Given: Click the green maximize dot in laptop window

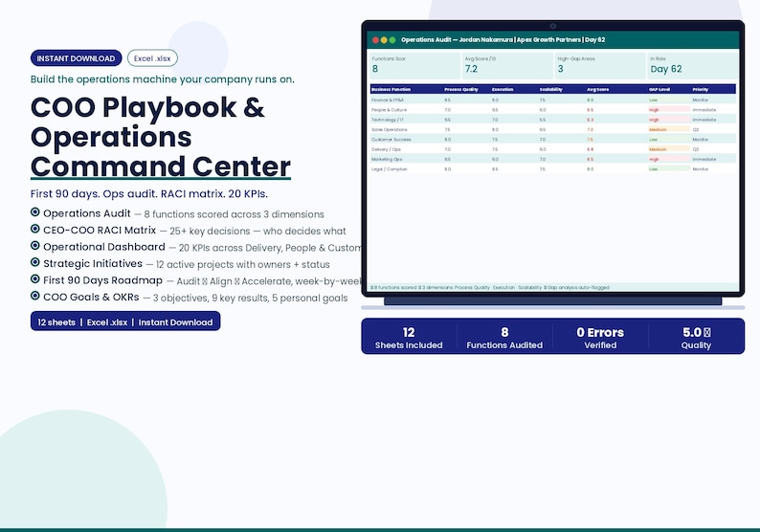Looking at the screenshot, I should click(x=392, y=40).
